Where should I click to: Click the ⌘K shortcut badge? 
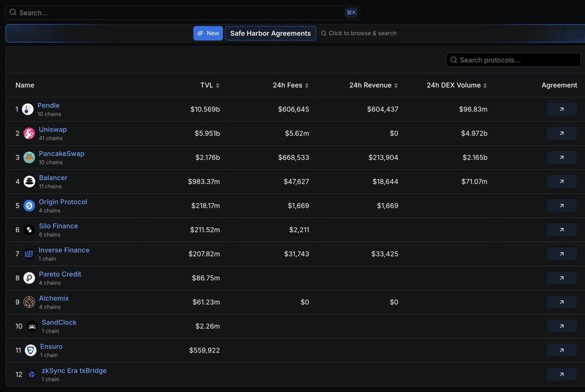pyautogui.click(x=351, y=12)
